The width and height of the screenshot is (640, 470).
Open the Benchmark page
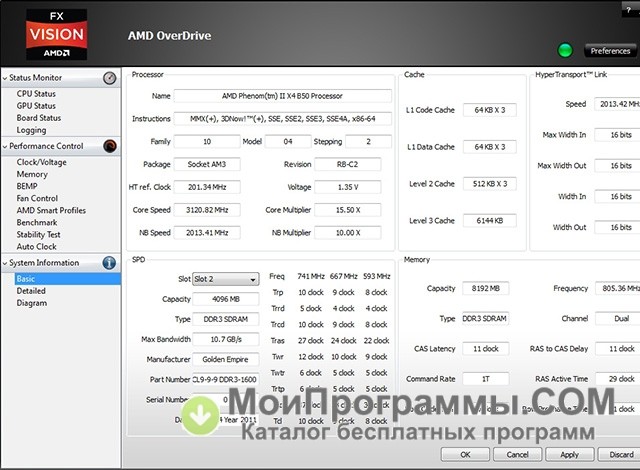(x=37, y=222)
